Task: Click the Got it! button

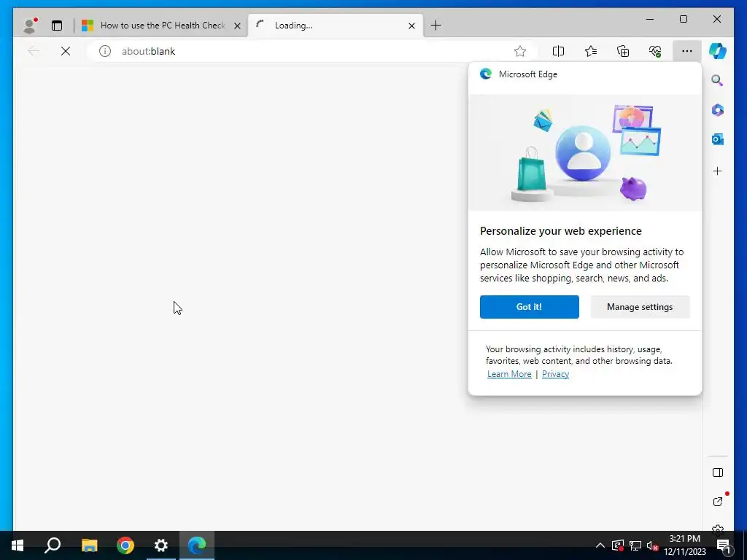Action: point(530,307)
